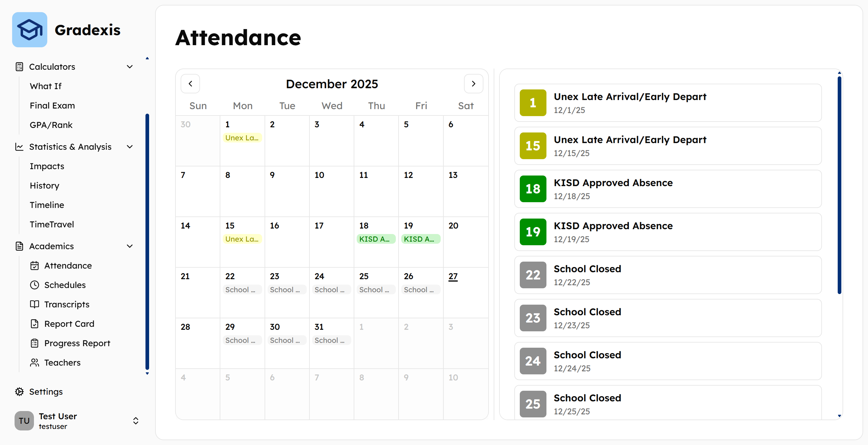Click the Statistics & Analysis chart icon

[19, 147]
